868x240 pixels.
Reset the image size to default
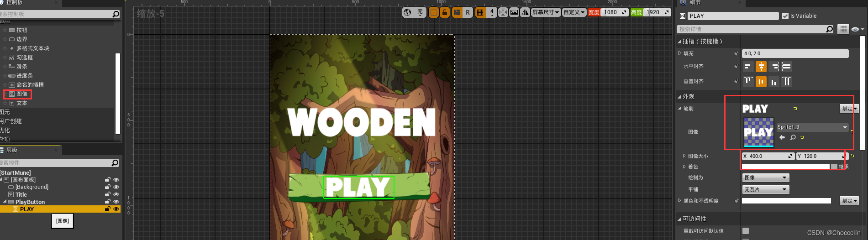coord(852,156)
